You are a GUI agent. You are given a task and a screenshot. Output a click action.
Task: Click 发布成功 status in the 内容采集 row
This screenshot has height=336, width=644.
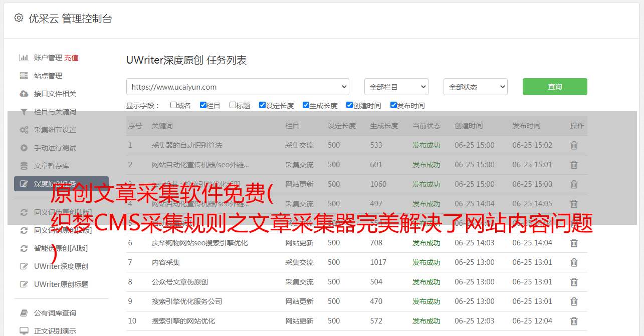[426, 262]
